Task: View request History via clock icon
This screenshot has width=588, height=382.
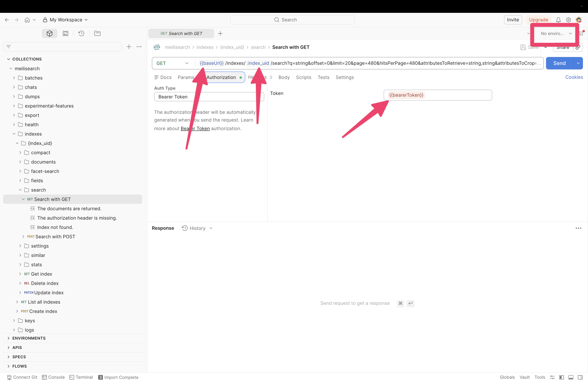Action: pyautogui.click(x=81, y=33)
